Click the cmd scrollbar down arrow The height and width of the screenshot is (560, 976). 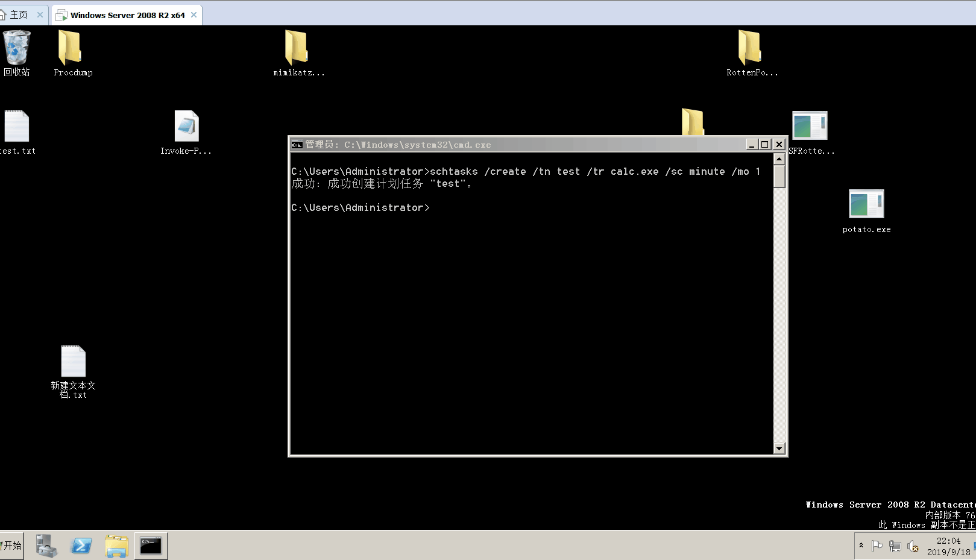(x=779, y=448)
